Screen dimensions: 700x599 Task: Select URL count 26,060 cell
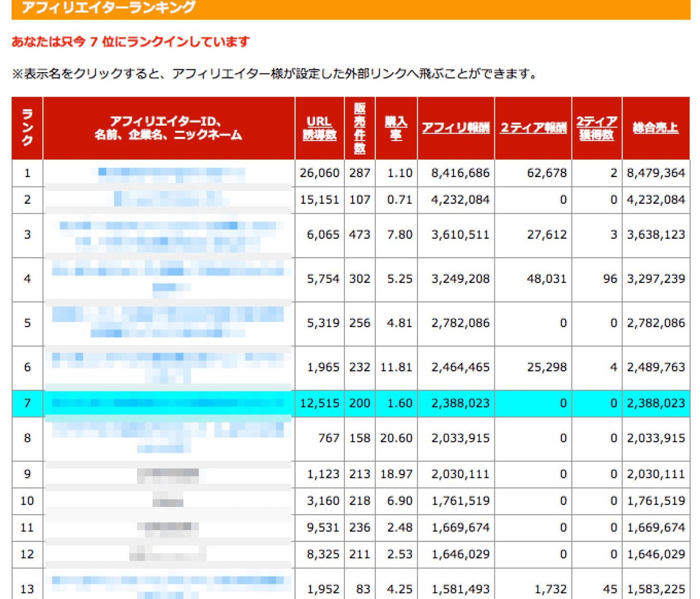(x=320, y=173)
